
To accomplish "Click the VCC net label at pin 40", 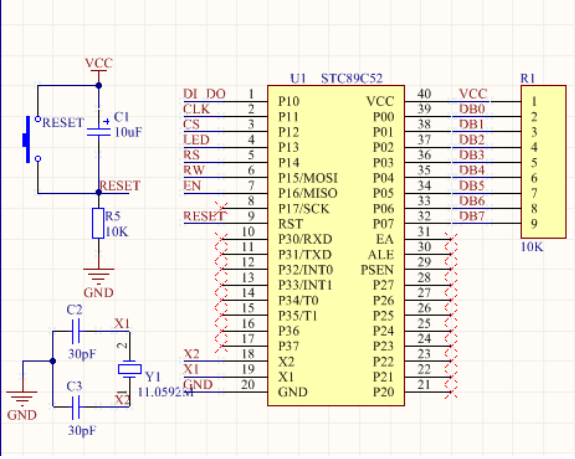I will (473, 94).
